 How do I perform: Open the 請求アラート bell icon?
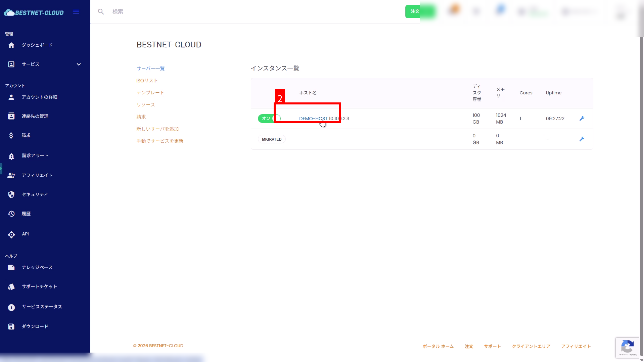tap(11, 156)
